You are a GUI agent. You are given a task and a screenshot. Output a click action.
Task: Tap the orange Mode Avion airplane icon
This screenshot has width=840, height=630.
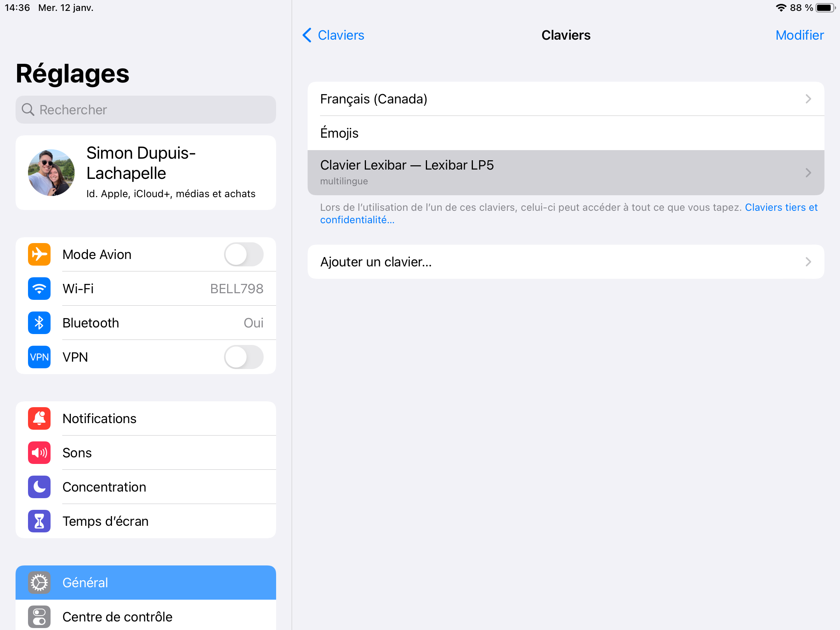click(39, 254)
